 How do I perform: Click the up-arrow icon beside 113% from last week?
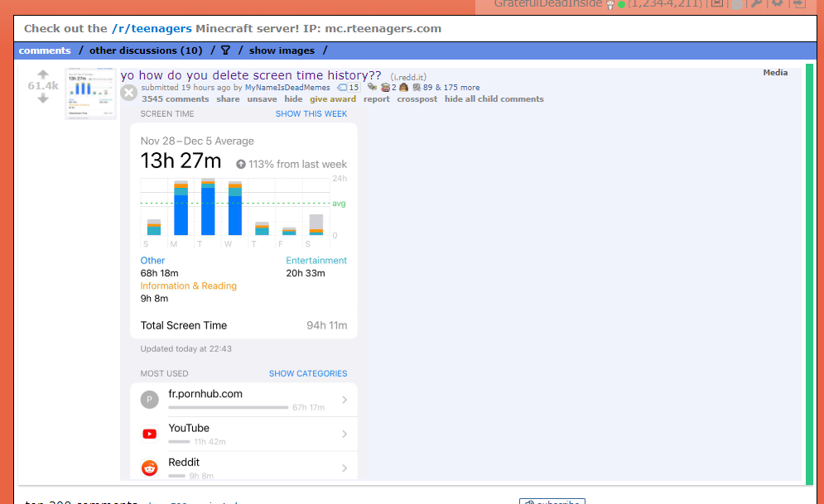tap(241, 165)
